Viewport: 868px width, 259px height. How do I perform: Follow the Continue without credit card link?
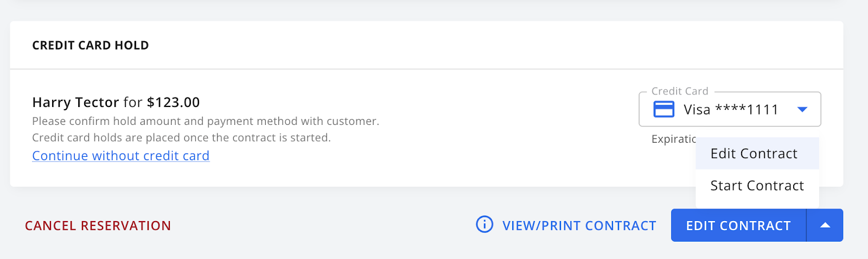tap(120, 156)
